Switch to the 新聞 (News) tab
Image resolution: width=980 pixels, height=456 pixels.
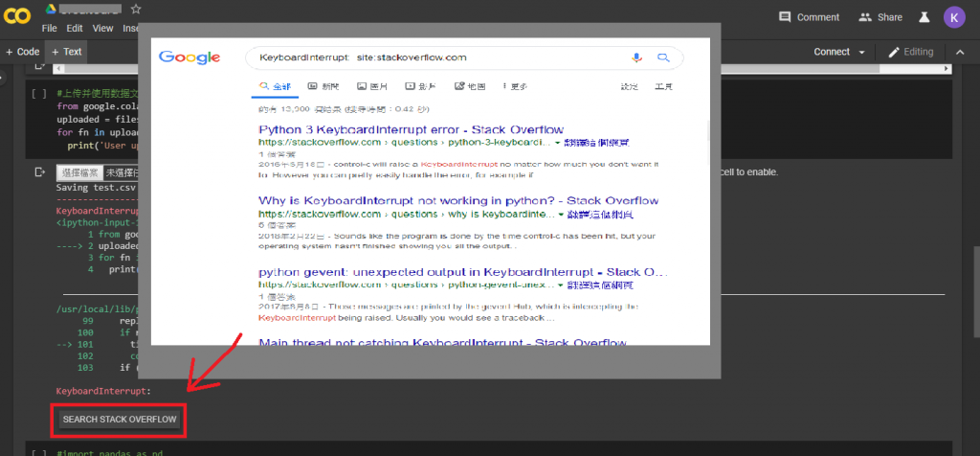pos(323,87)
